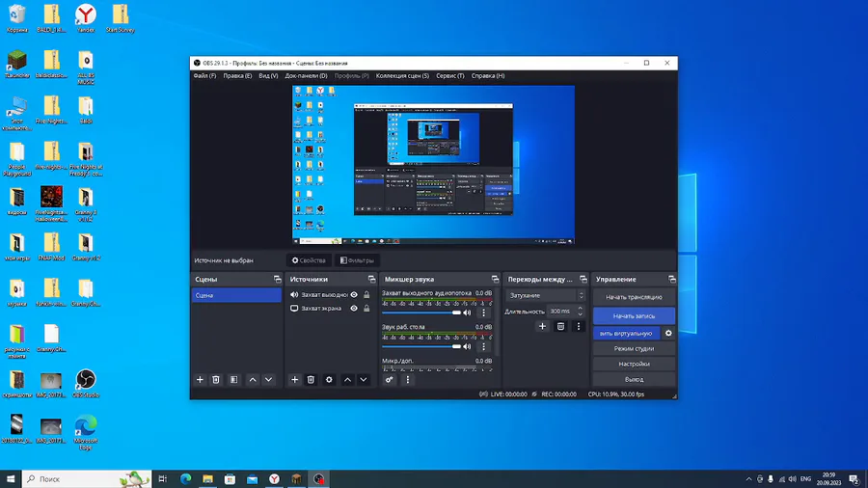Open File Explorer from taskbar
Viewport: 868px width, 488px height.
pos(207,479)
